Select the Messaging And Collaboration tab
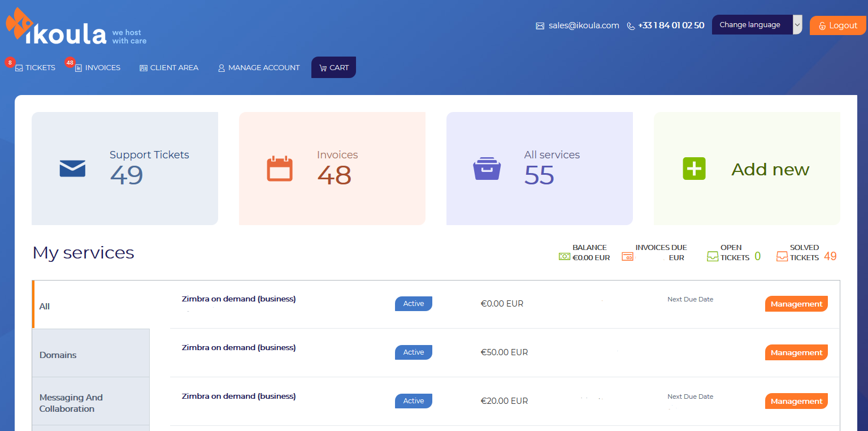868x431 pixels. pyautogui.click(x=91, y=401)
